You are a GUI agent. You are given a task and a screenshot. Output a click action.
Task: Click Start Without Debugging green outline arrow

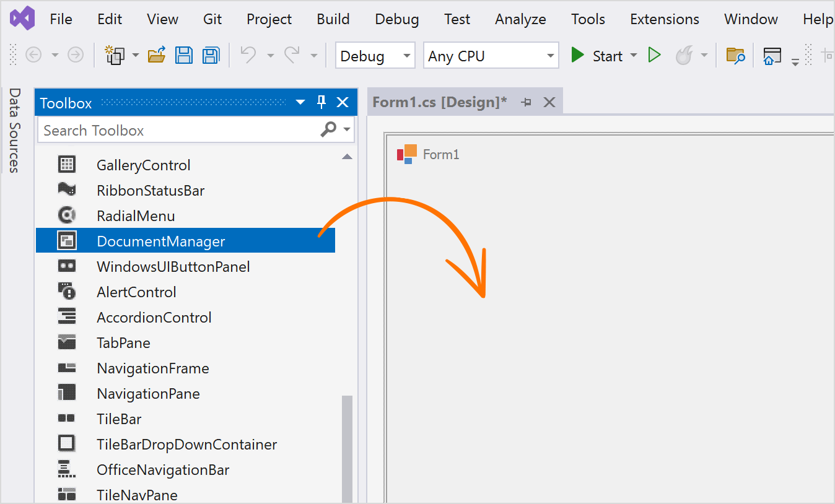654,56
